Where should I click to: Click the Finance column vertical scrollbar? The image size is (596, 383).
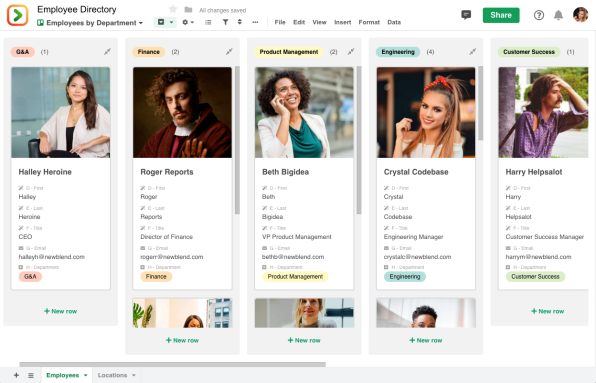[237, 140]
